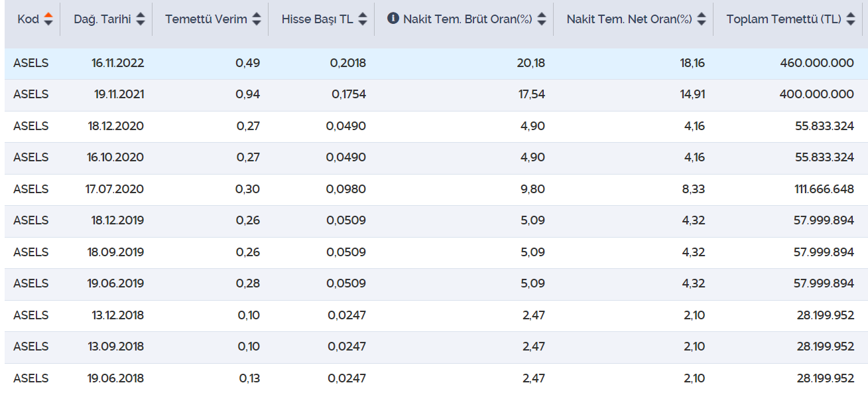Click per-share value 0,2018

[348, 63]
